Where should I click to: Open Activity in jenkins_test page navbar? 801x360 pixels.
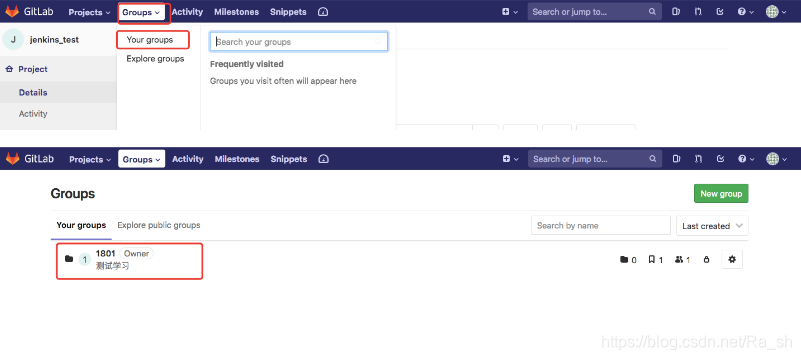[187, 12]
